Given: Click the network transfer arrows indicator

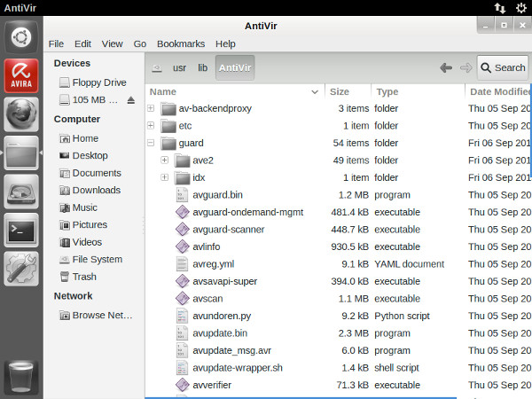Looking at the screenshot, I should tap(499, 8).
